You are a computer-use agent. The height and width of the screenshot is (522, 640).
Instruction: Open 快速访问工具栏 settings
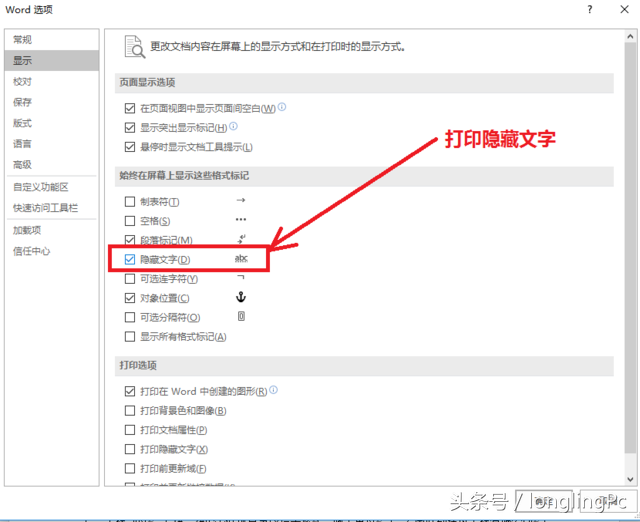click(51, 208)
